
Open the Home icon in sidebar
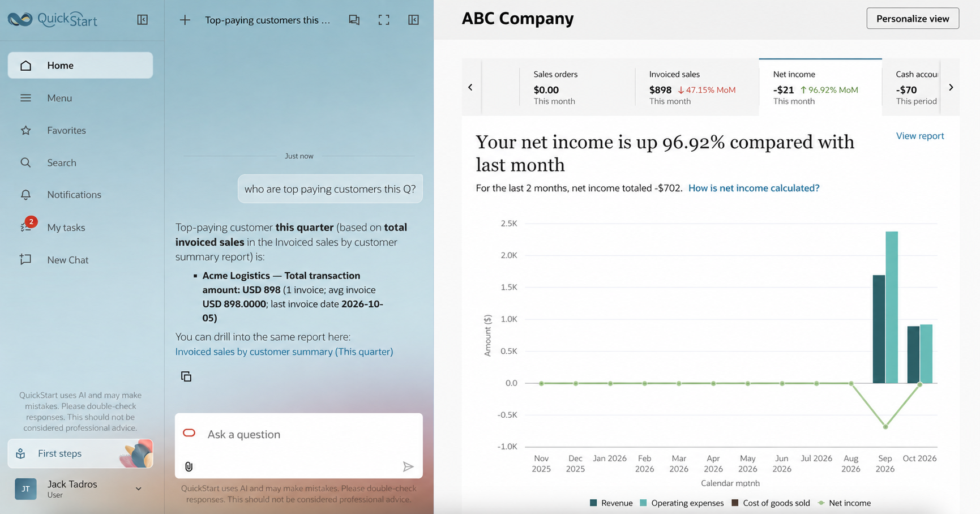tap(25, 65)
